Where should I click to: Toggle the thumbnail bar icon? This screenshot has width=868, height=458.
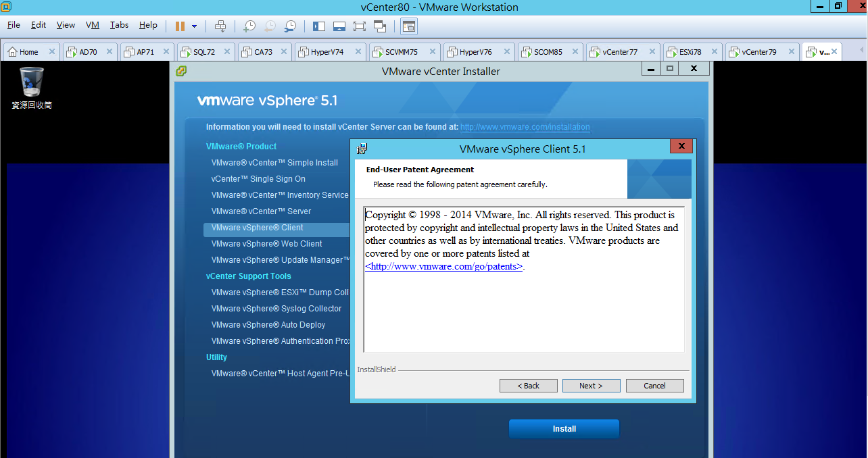coord(339,26)
